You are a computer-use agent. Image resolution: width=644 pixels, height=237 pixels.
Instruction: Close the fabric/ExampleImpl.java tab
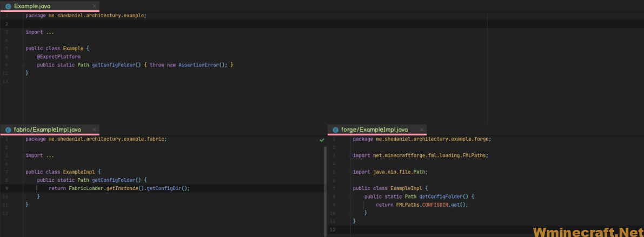(94, 130)
